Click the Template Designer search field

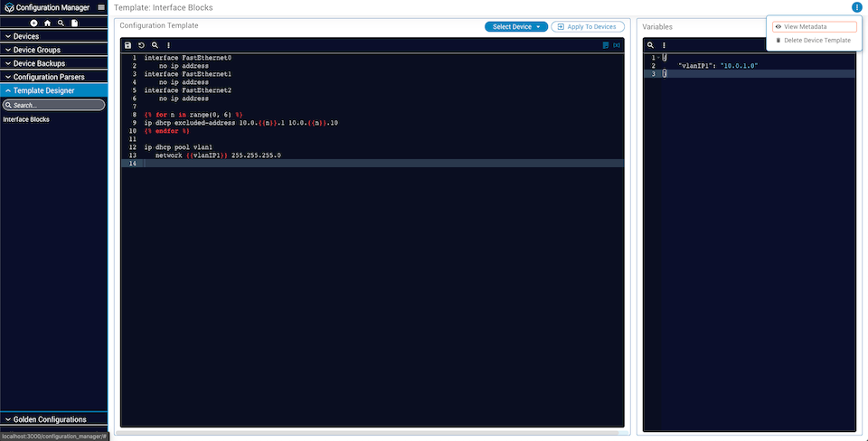tap(54, 105)
